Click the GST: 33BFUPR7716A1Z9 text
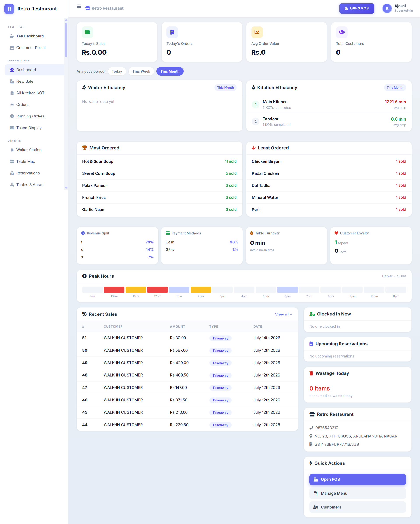This screenshot has width=420, height=524. (336, 445)
